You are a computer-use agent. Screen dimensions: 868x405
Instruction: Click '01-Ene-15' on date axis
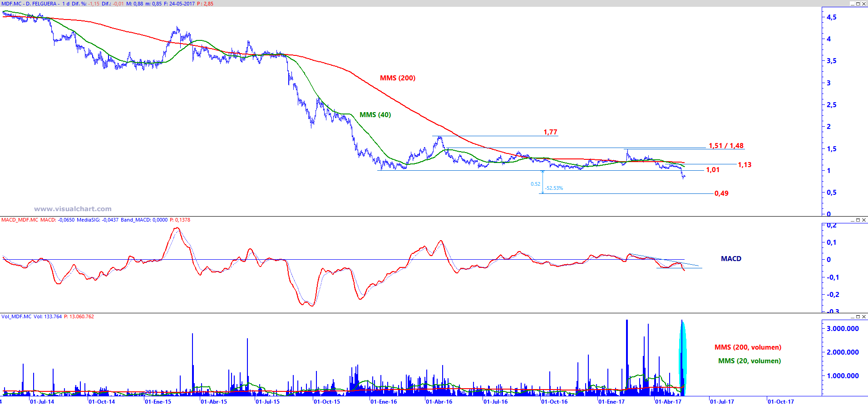click(x=158, y=401)
